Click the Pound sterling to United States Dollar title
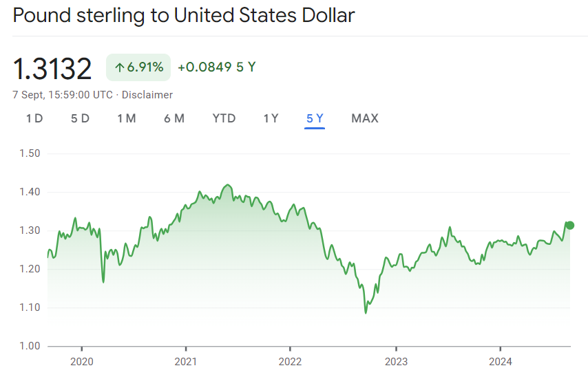Image resolution: width=588 pixels, height=379 pixels. (184, 15)
